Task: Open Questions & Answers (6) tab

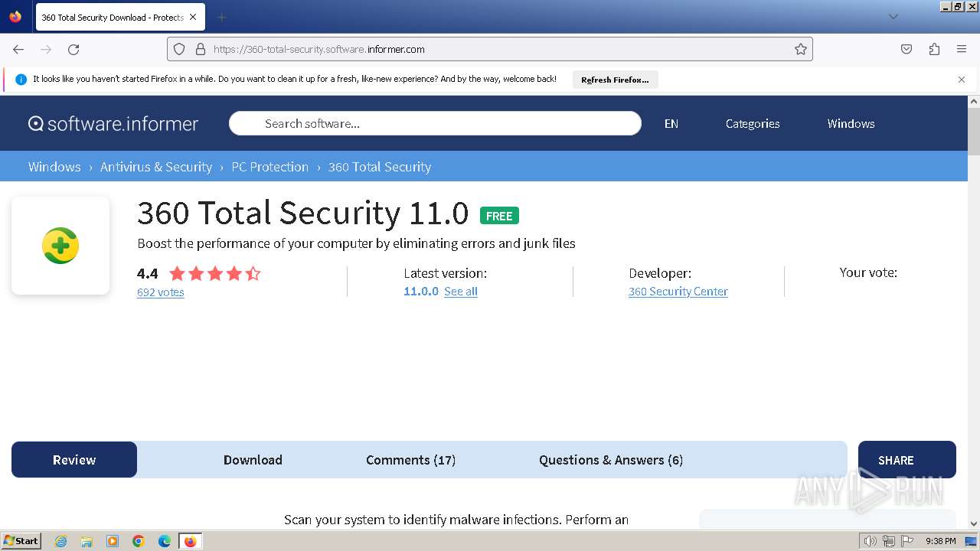Action: pyautogui.click(x=611, y=460)
